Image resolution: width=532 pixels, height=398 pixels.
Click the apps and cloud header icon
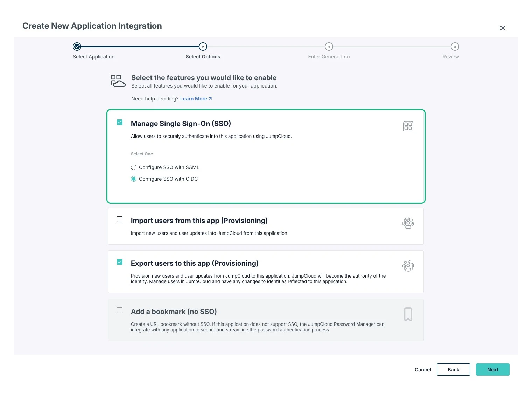[118, 81]
